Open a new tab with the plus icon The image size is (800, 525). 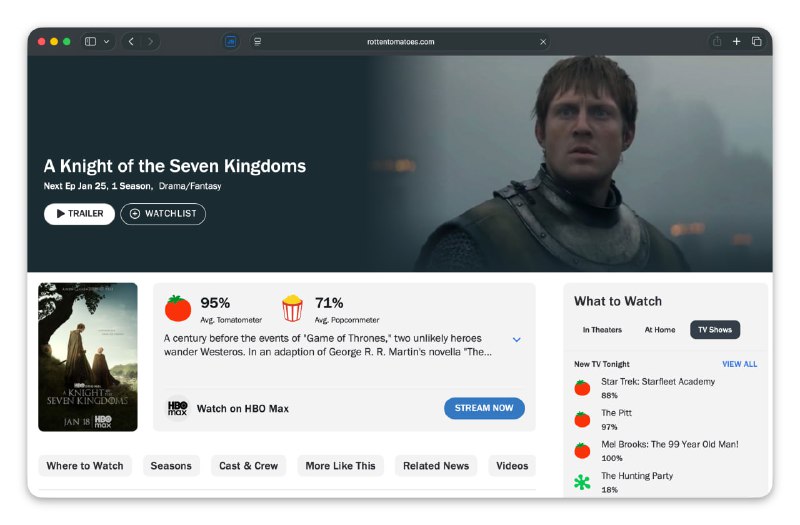coord(736,41)
